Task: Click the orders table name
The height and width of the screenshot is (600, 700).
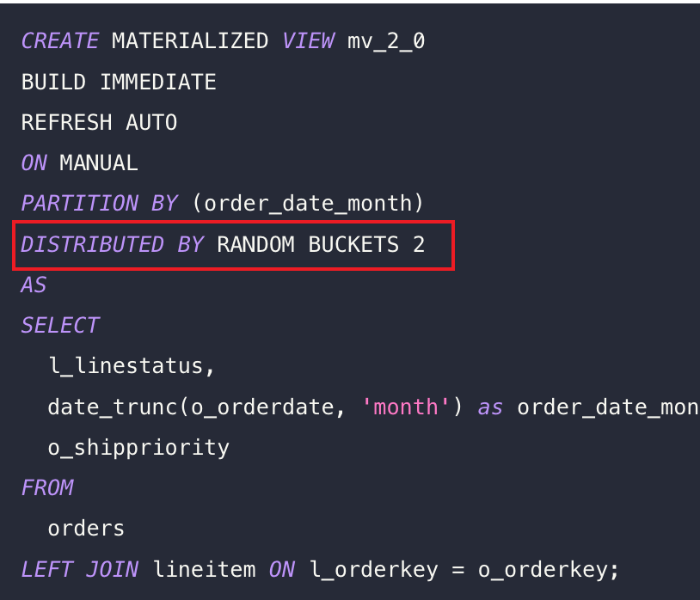Action: pyautogui.click(x=86, y=528)
